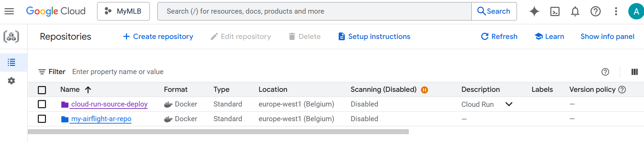Viewport: 644px width, 142px height.
Task: Open the MyMLB project picker
Action: [123, 11]
